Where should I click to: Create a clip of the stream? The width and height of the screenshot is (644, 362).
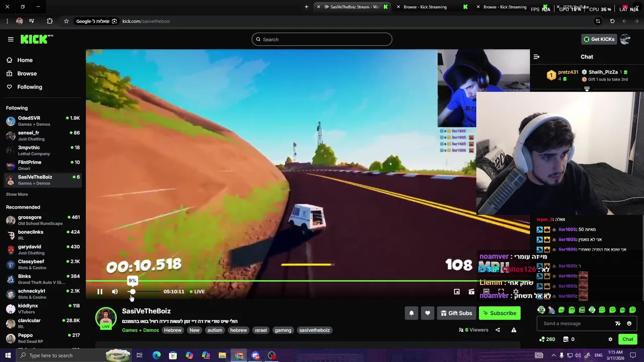(471, 292)
